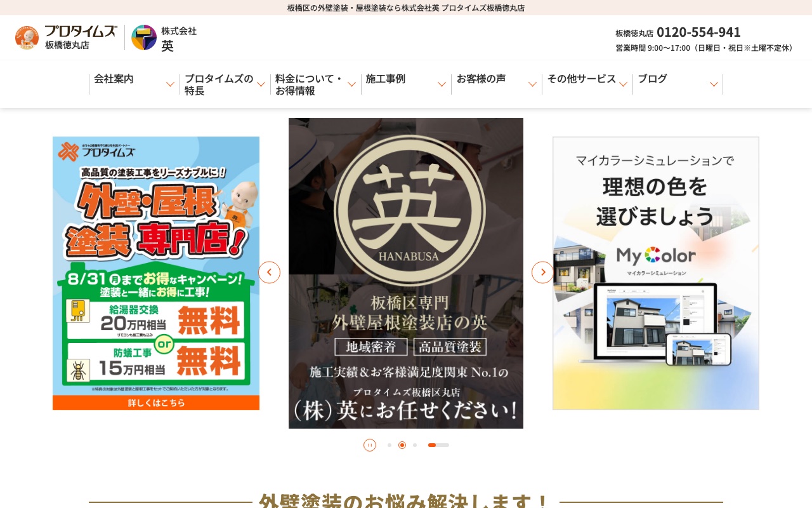The height and width of the screenshot is (508, 812).
Task: Open the My Color simulation banner
Action: 656,273
